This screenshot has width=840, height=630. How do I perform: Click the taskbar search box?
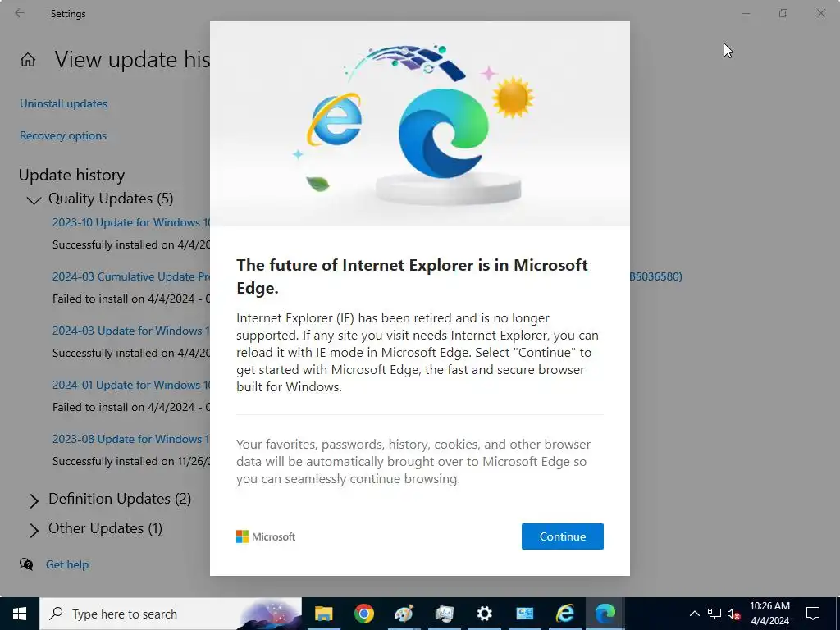[171, 614]
